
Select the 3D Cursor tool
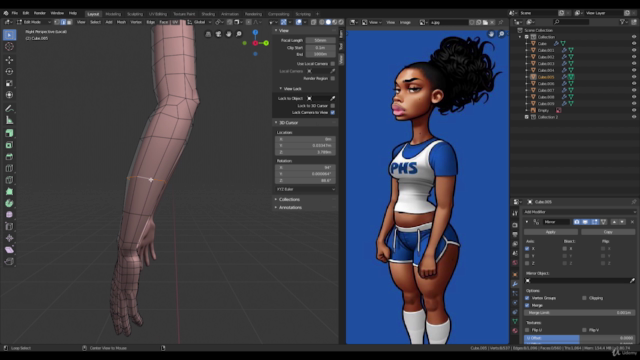(9, 47)
